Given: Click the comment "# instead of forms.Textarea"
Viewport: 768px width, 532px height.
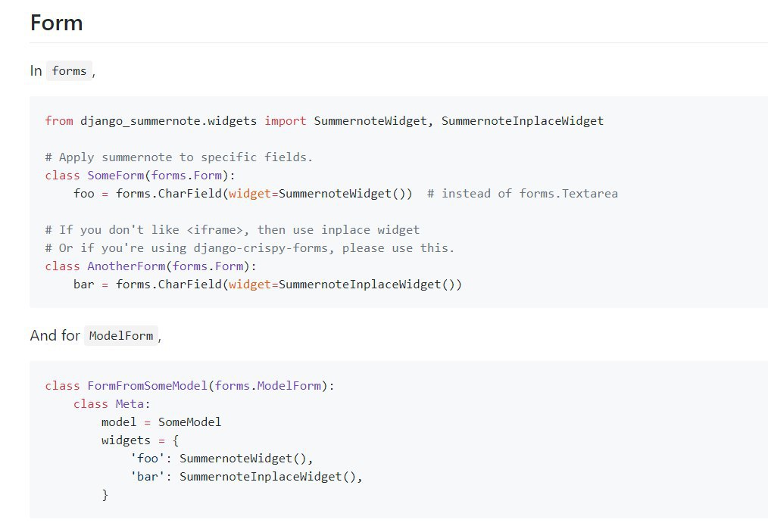Looking at the screenshot, I should click(522, 193).
